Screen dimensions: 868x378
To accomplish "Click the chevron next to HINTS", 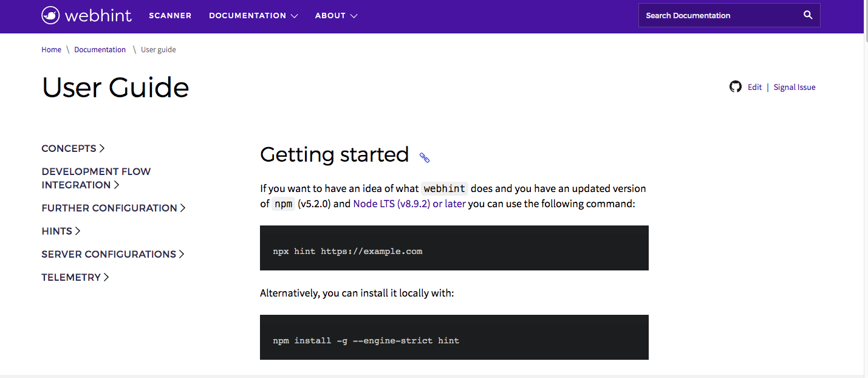I will coord(77,231).
